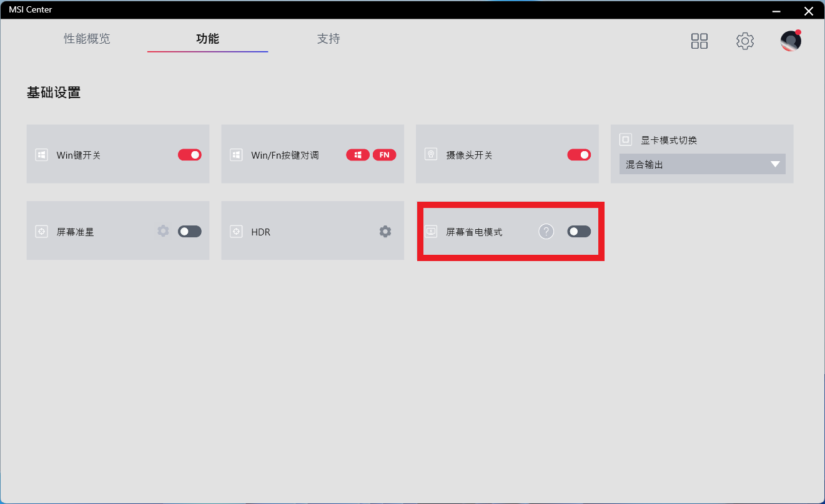This screenshot has width=825, height=504.
Task: Click the Windows icon beside Win键开关
Action: pyautogui.click(x=42, y=155)
